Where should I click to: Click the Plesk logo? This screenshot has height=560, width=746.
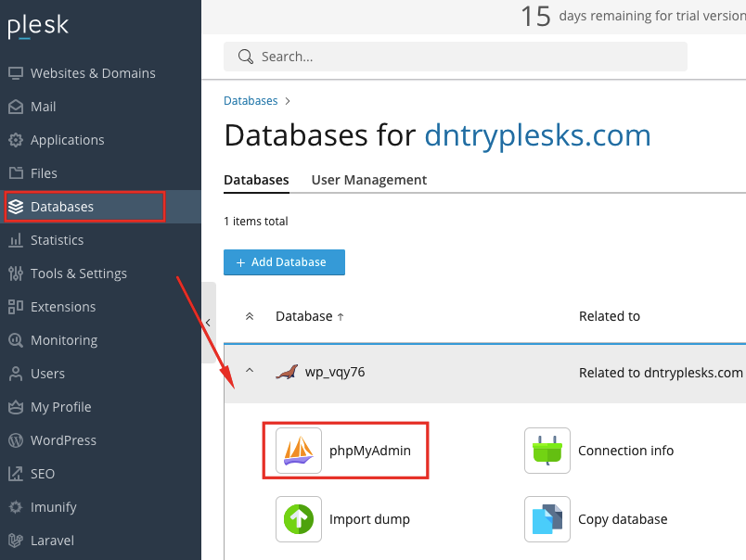[x=38, y=26]
